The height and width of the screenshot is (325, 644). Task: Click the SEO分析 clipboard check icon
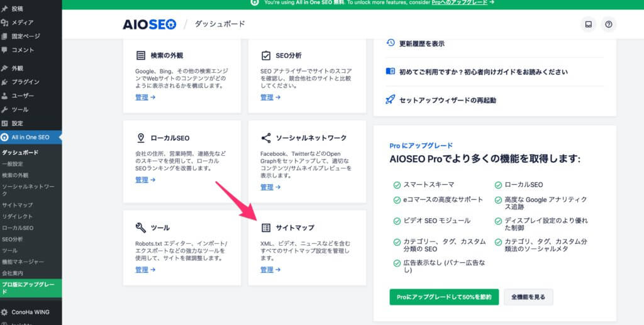pyautogui.click(x=266, y=55)
